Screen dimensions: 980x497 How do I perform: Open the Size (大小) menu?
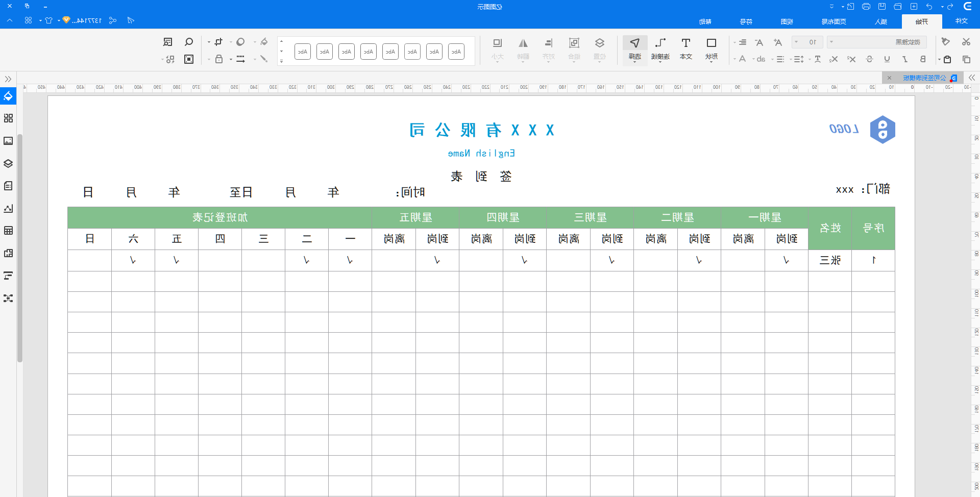tap(498, 49)
